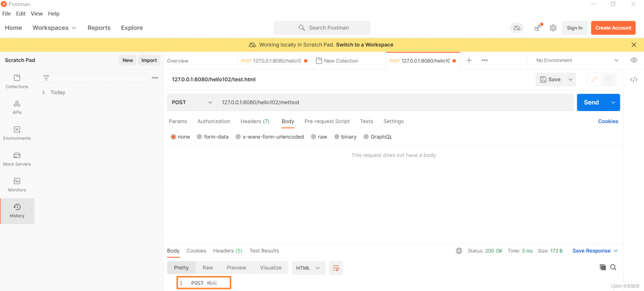Add a new request tab with plus
The image size is (644, 291).
(x=469, y=60)
